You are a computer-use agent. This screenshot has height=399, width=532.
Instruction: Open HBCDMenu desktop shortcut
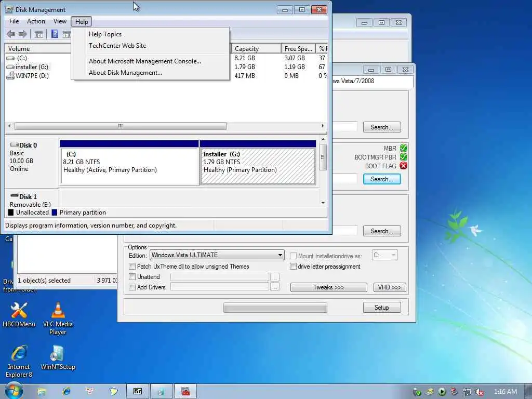(19, 315)
